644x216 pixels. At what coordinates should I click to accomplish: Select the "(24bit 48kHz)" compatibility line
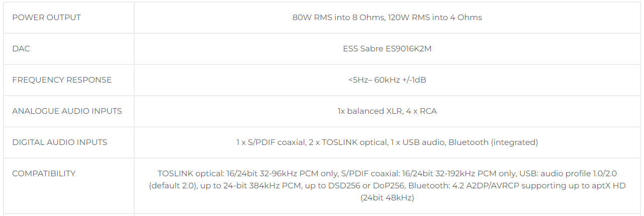(387, 198)
